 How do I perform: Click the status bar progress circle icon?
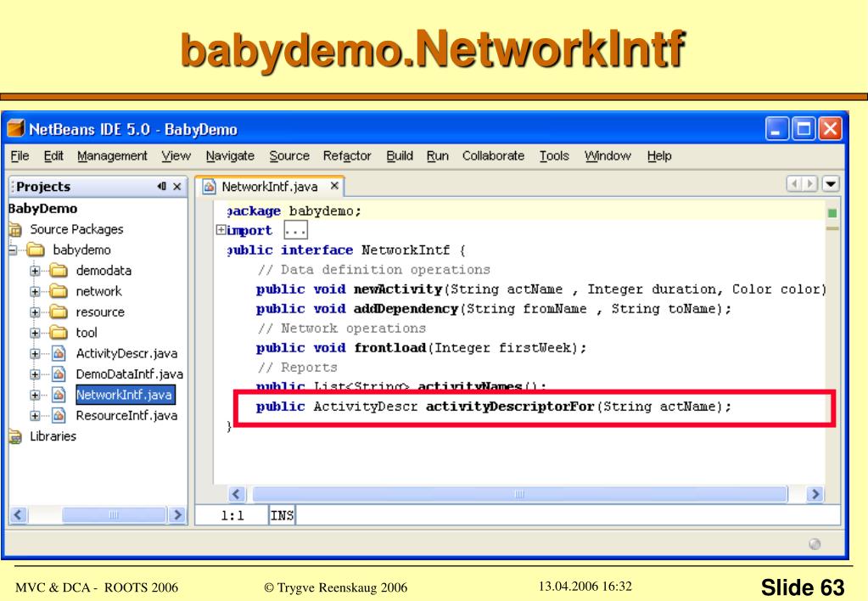[815, 544]
